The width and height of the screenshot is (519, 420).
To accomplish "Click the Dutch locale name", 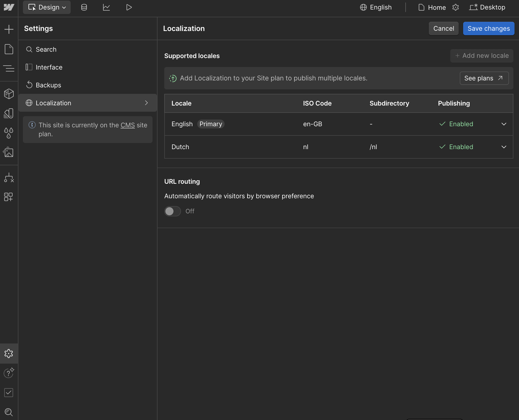I will pyautogui.click(x=180, y=147).
